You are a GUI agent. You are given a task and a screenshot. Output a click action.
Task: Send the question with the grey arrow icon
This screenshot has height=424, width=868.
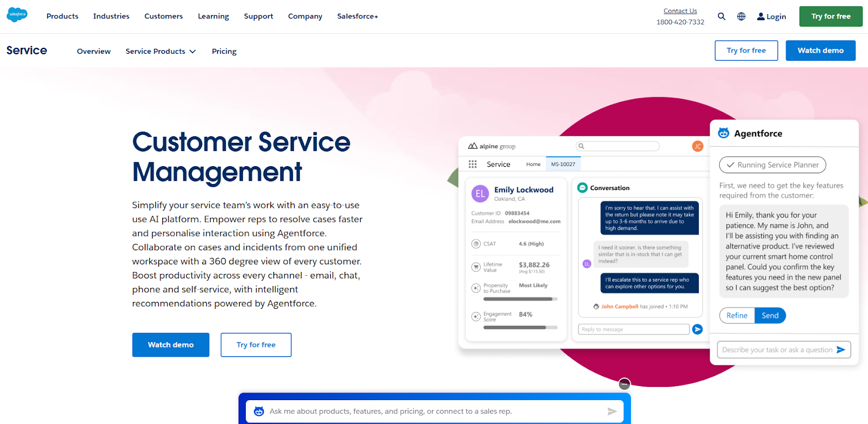click(x=612, y=412)
